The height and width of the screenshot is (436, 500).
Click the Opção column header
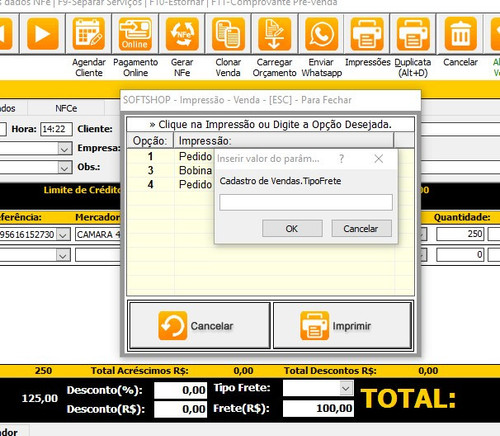[x=150, y=141]
